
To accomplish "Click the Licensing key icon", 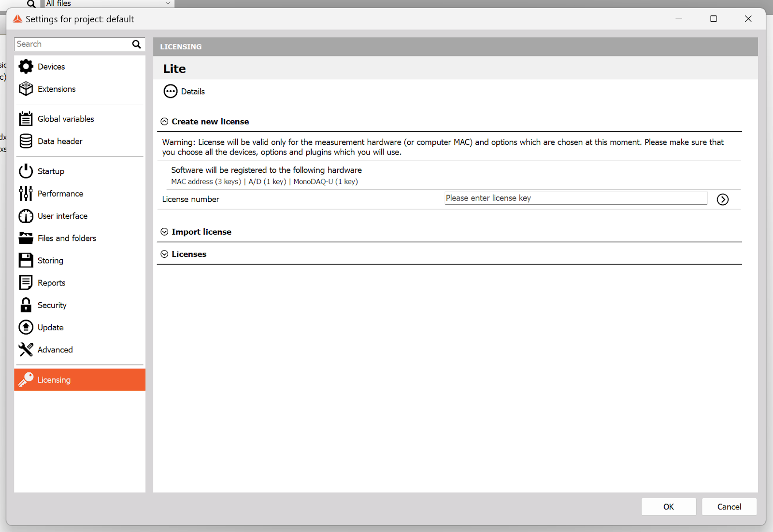I will [x=26, y=379].
